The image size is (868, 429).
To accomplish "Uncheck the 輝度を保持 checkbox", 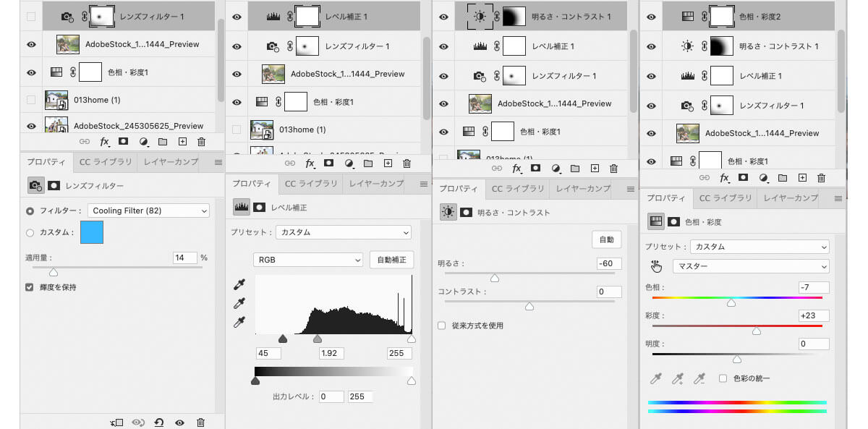I will (30, 287).
